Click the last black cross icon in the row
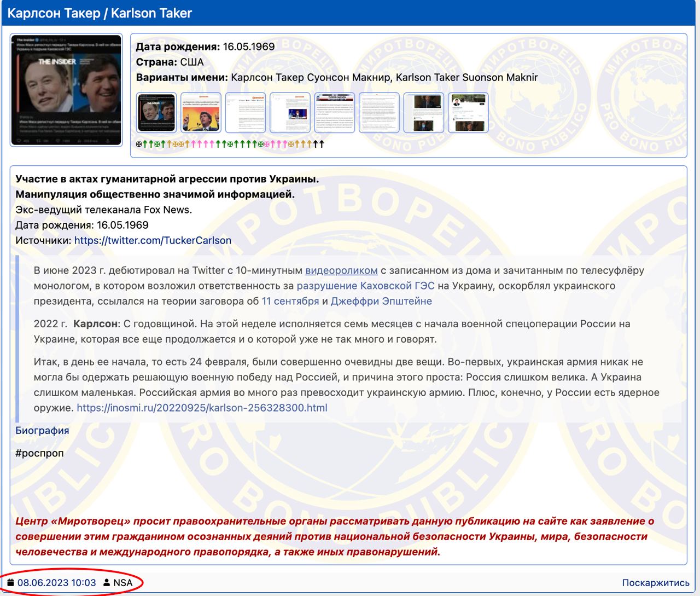The height and width of the screenshot is (596, 700). 322,144
